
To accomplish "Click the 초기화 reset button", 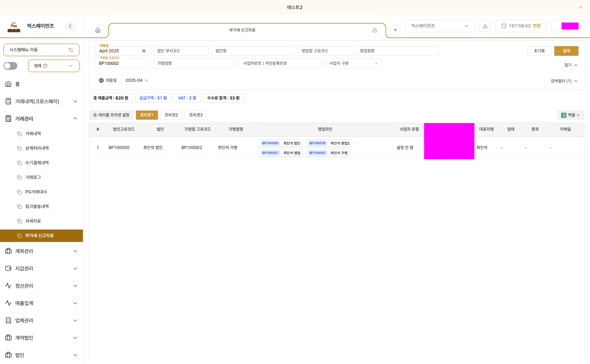I will [539, 51].
